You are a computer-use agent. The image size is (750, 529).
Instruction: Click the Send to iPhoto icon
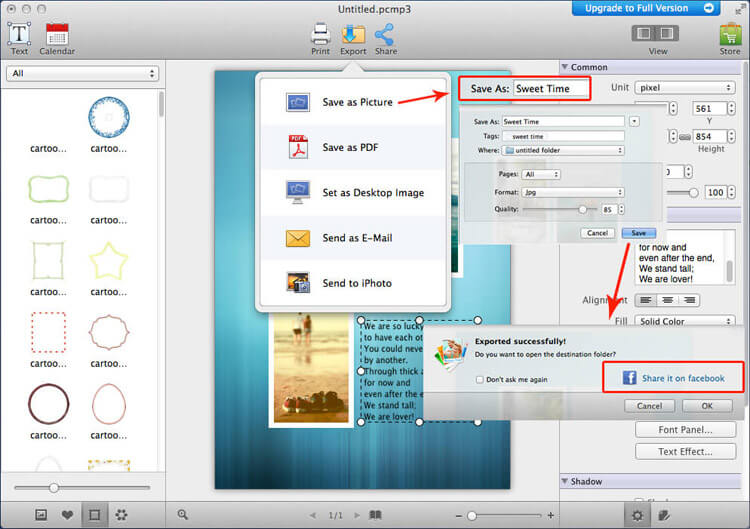click(x=298, y=283)
